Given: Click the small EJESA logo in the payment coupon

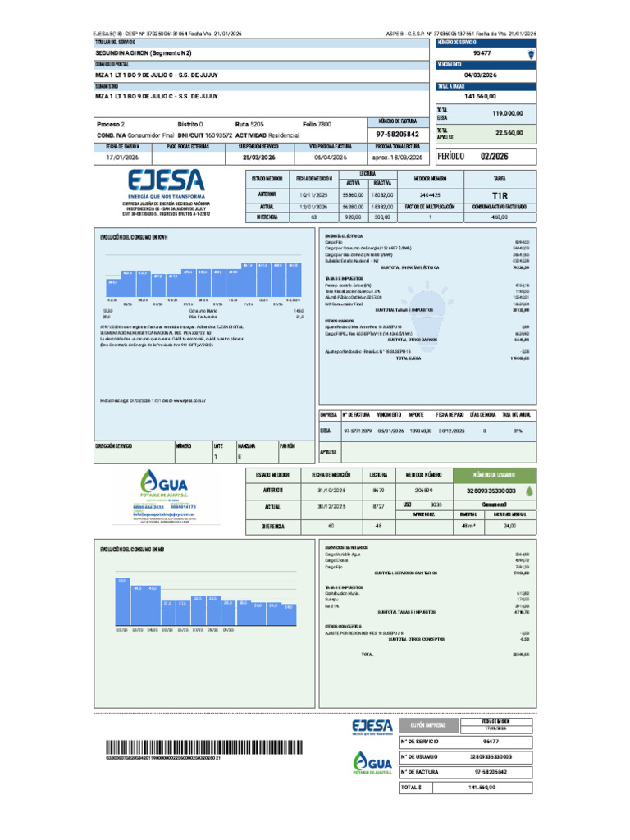Looking at the screenshot, I should (372, 727).
